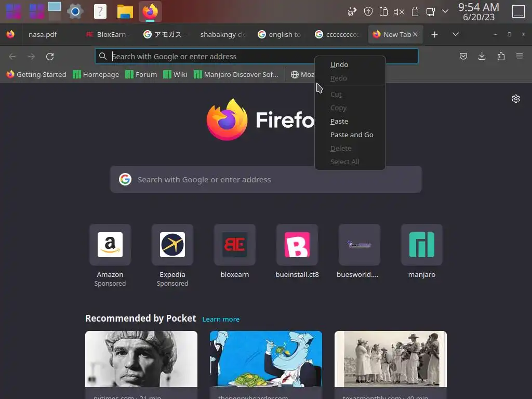Open Firefox View pinned icon

(x=10, y=34)
